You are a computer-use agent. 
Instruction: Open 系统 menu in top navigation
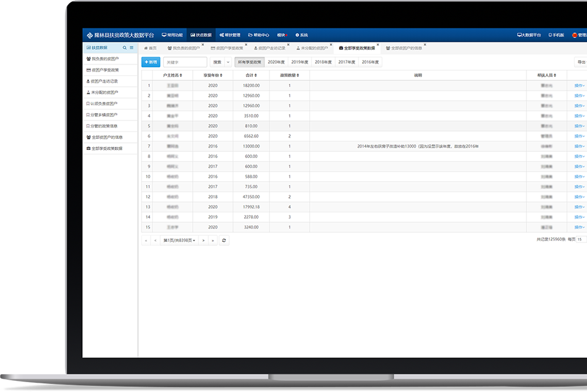[x=302, y=35]
